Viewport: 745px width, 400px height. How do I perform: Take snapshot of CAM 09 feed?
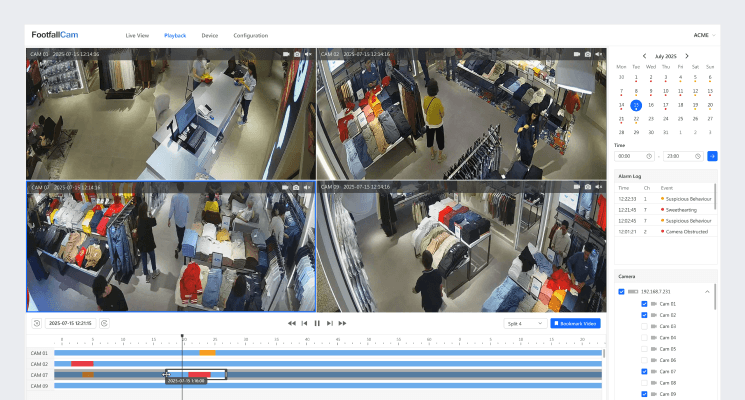(x=588, y=187)
